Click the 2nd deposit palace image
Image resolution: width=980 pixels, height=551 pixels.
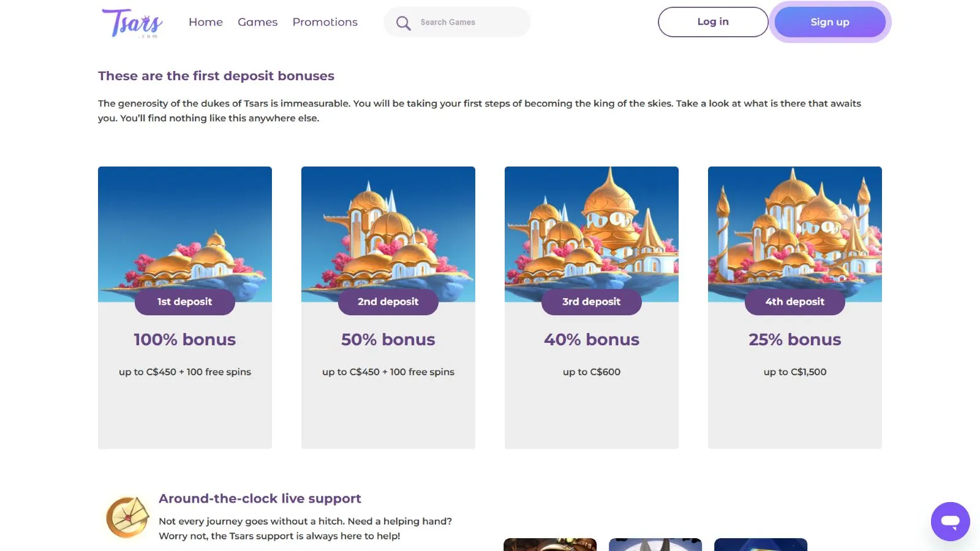[388, 233]
